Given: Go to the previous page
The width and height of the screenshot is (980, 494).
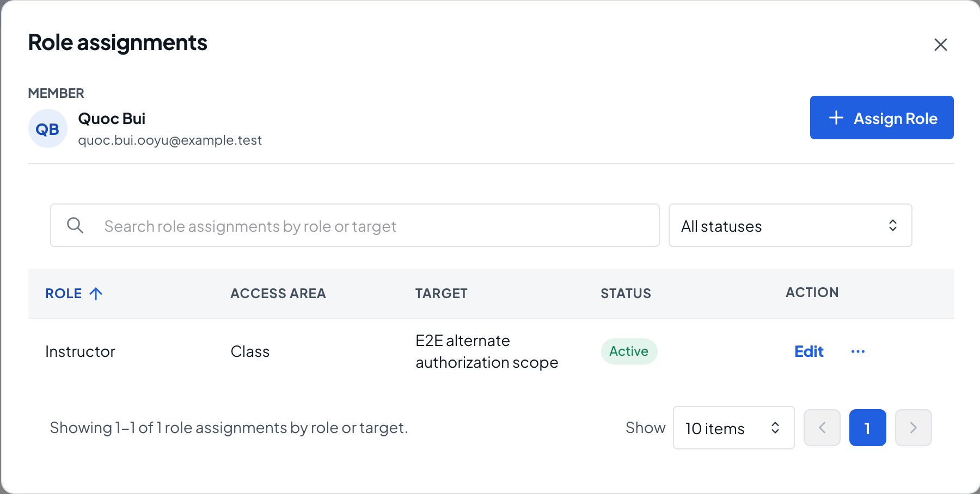Looking at the screenshot, I should click(822, 428).
